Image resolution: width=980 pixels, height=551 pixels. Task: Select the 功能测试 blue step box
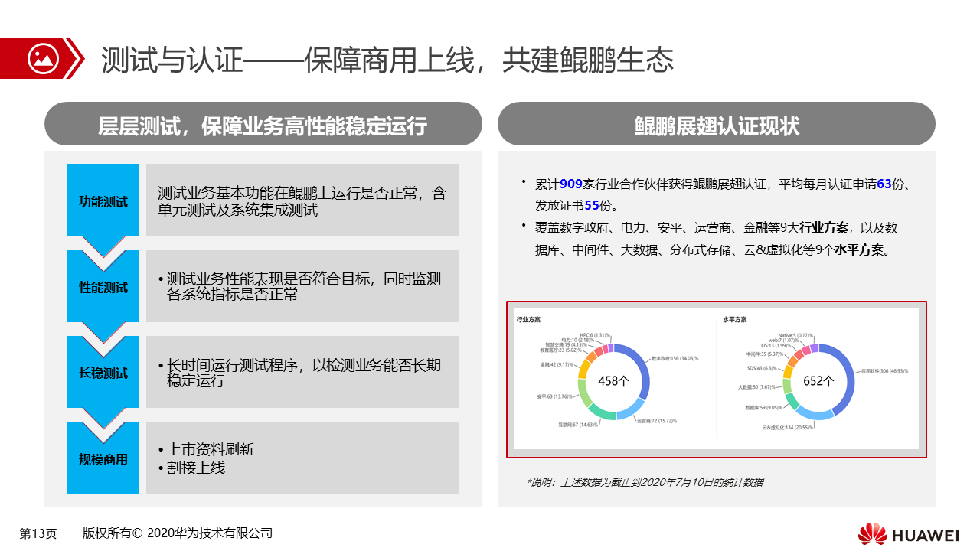point(103,200)
